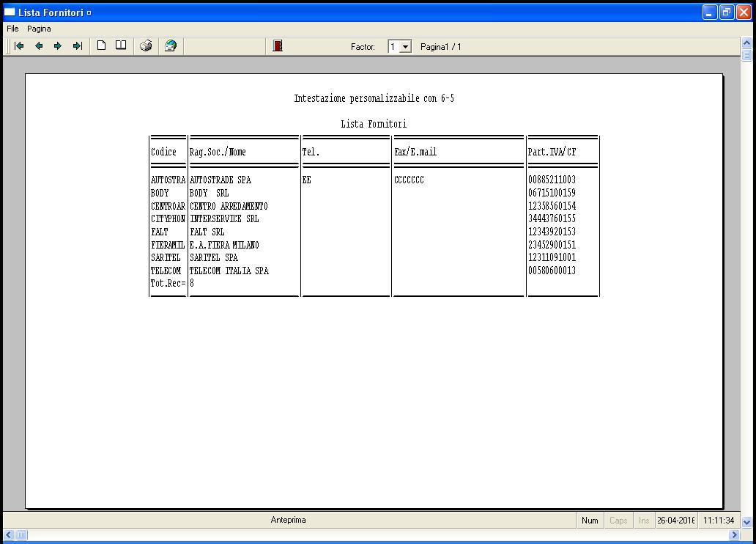
Task: Open the File menu
Action: [12, 29]
